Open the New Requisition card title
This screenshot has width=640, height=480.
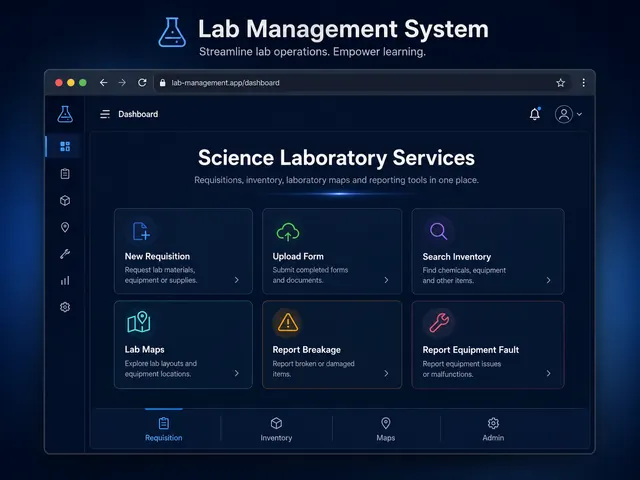[157, 256]
